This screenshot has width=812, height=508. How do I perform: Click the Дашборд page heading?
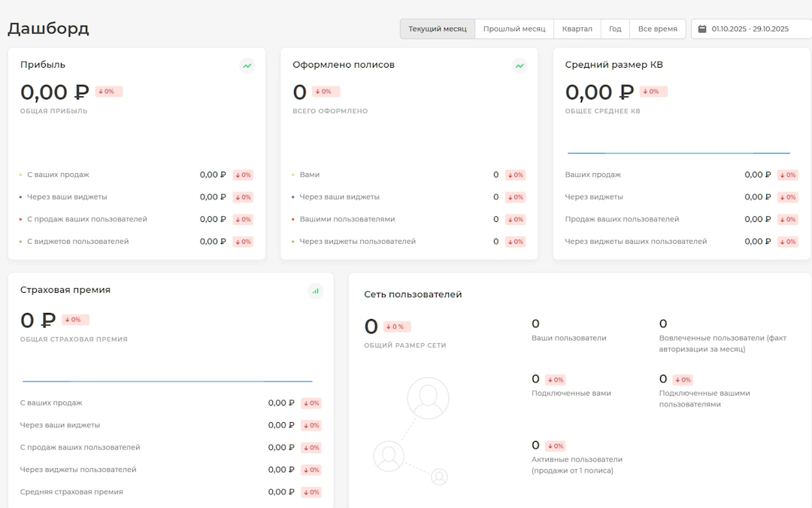pyautogui.click(x=48, y=29)
